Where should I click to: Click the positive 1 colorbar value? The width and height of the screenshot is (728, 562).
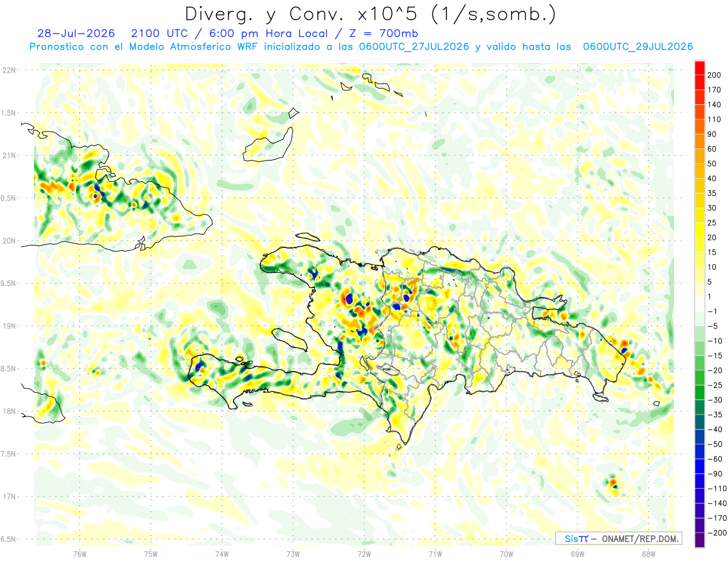(710, 297)
